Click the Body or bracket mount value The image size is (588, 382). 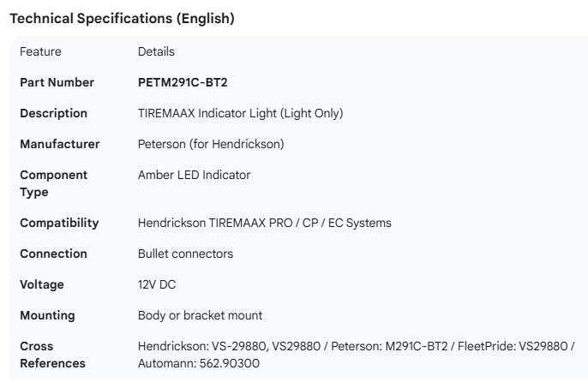tap(200, 315)
